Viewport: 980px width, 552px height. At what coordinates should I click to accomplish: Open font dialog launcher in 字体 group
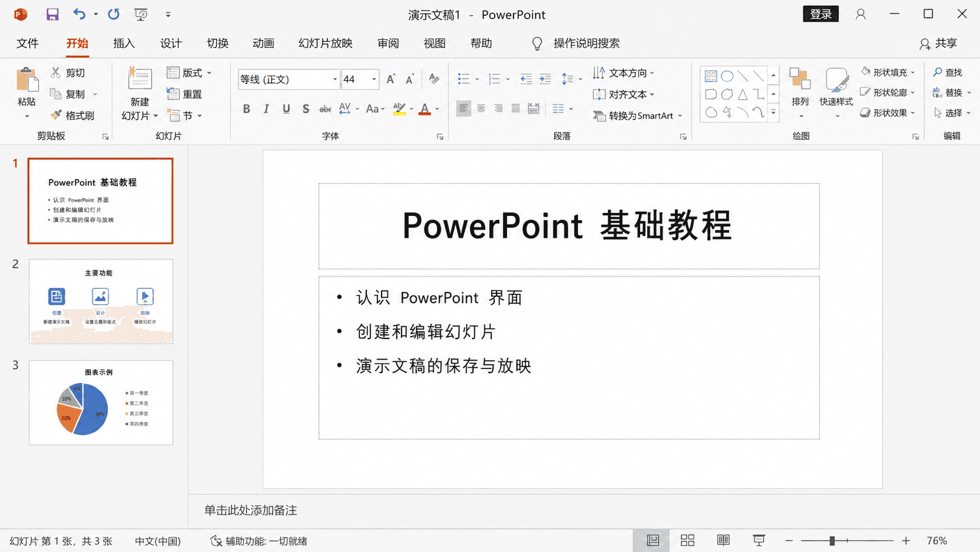(440, 137)
